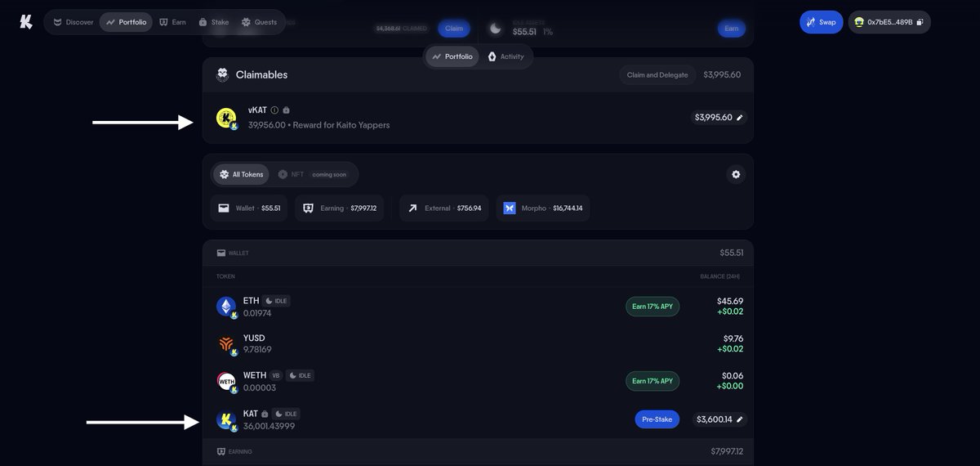Click the ETH value $45.69

(730, 301)
